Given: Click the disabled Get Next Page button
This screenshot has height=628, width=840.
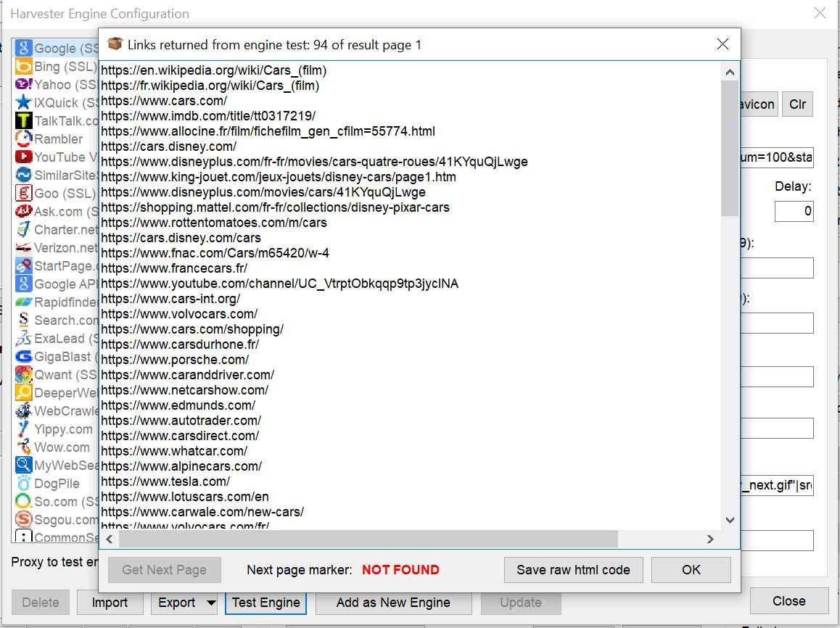Looking at the screenshot, I should coord(165,570).
